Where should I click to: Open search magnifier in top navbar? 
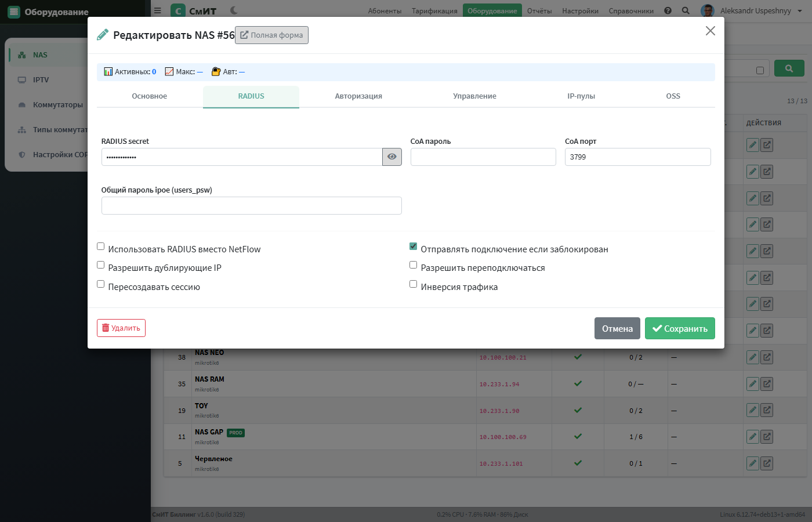coord(686,10)
